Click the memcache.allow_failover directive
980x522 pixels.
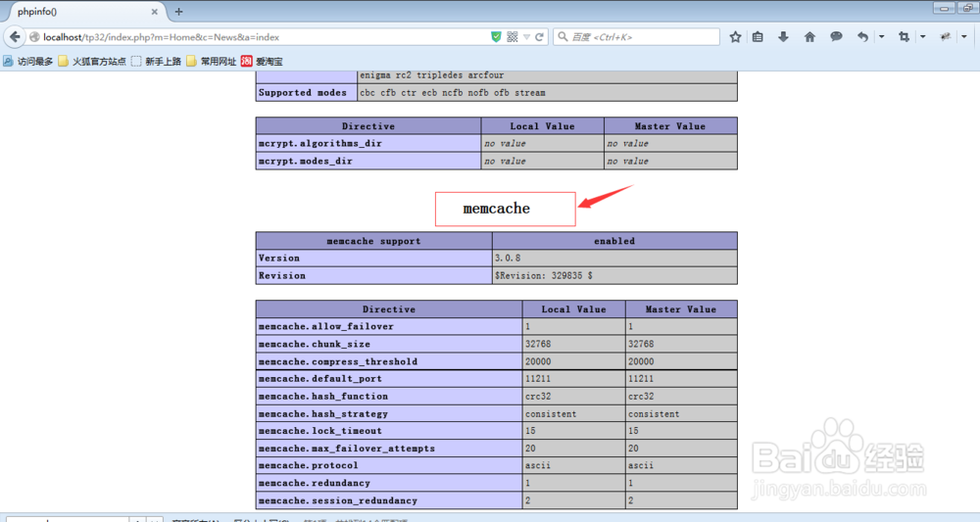point(325,326)
